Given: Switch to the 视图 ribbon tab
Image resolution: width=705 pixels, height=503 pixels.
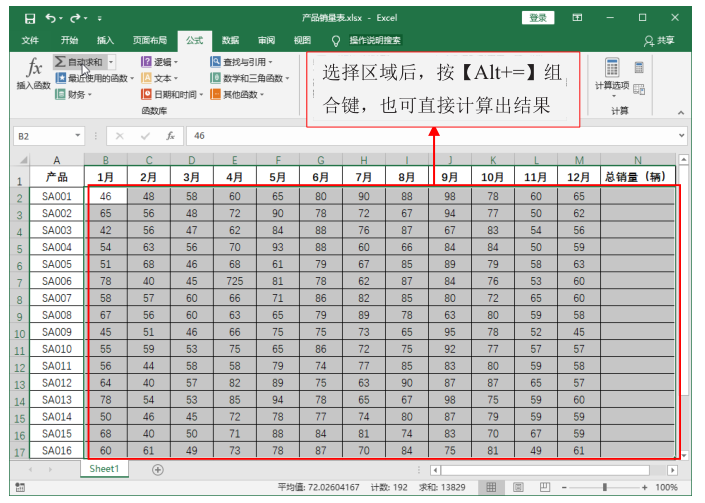Looking at the screenshot, I should [x=302, y=40].
